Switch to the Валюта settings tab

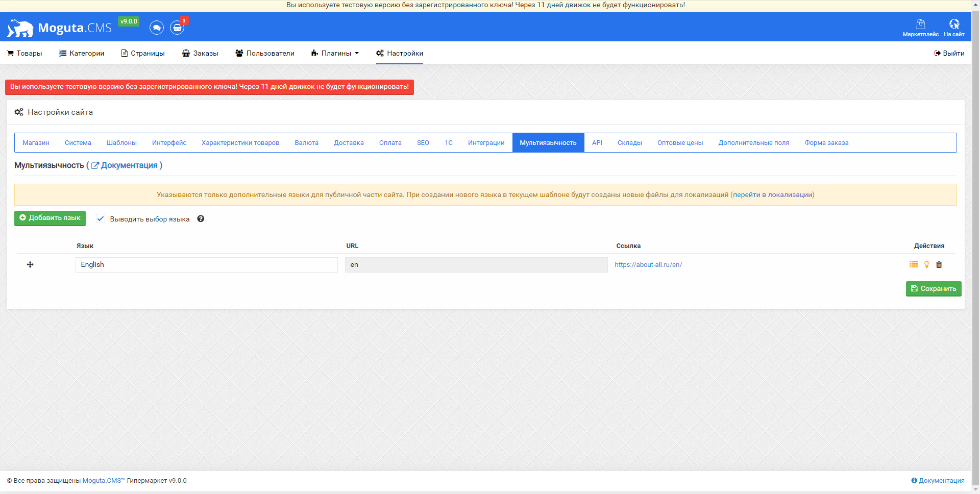(307, 143)
